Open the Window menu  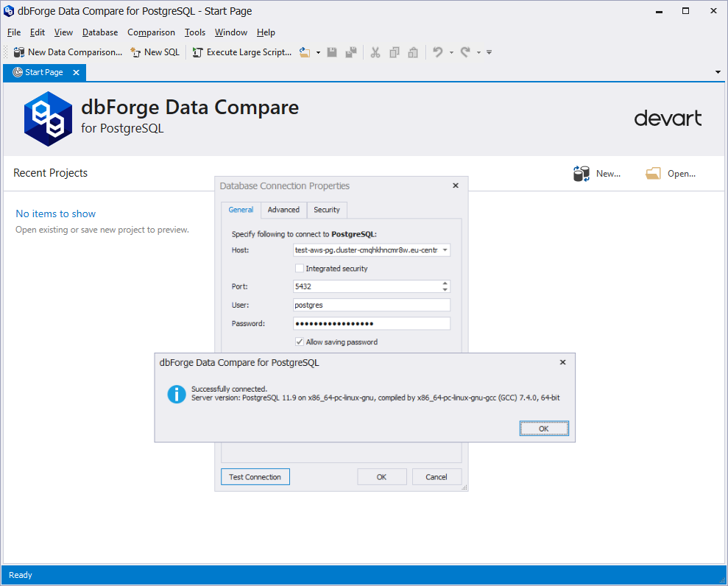click(x=230, y=32)
